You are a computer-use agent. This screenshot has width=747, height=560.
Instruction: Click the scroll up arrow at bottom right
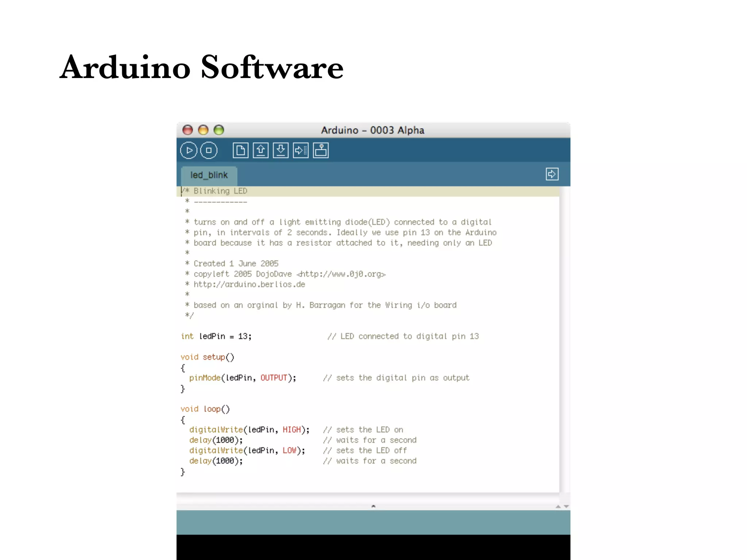pos(558,506)
